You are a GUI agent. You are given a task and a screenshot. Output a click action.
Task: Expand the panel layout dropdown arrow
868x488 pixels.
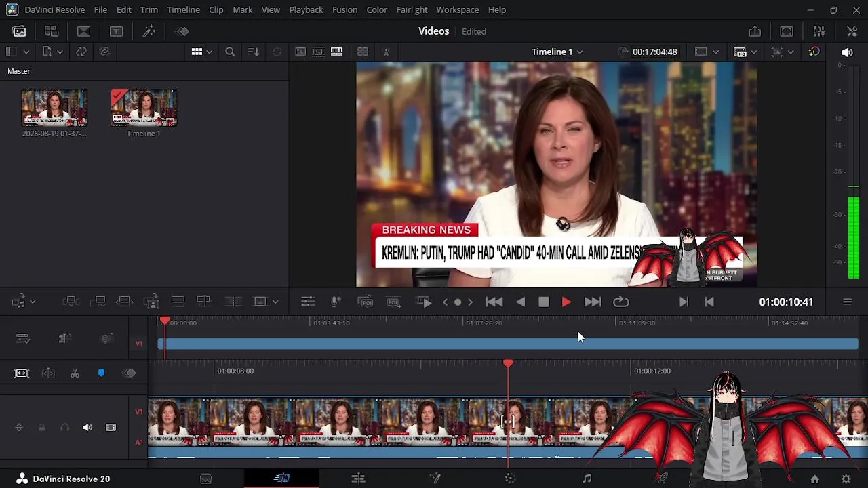pos(26,52)
